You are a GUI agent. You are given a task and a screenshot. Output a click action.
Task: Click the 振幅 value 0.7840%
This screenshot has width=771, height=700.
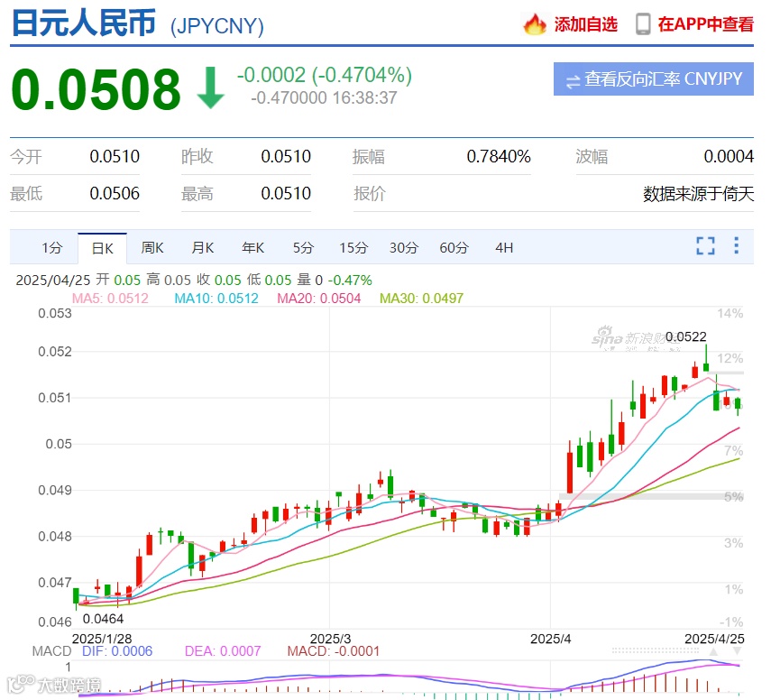[x=499, y=156]
